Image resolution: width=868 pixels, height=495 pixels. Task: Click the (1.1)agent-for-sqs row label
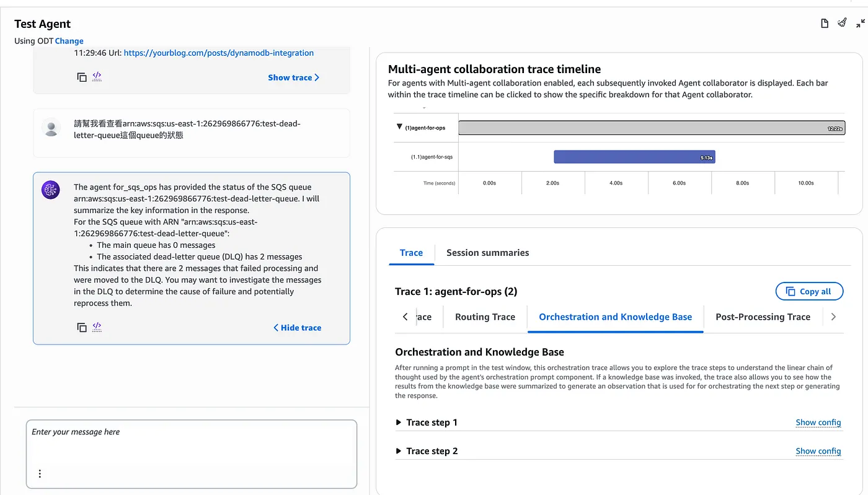(432, 157)
